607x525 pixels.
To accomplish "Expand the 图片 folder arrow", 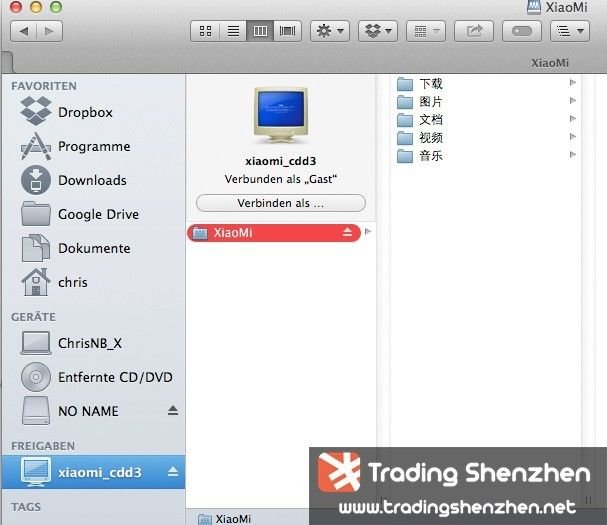I will 573,101.
